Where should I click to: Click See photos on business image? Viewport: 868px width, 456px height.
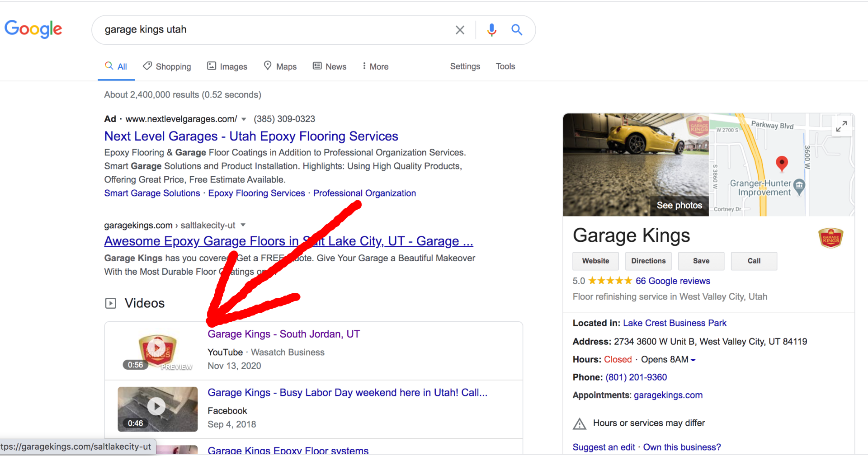coord(679,205)
